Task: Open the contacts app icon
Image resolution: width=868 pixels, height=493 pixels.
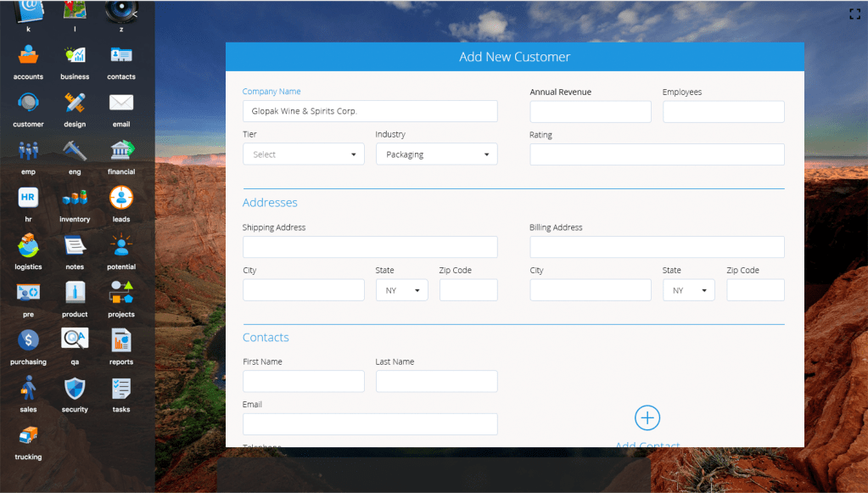Action: 121,56
